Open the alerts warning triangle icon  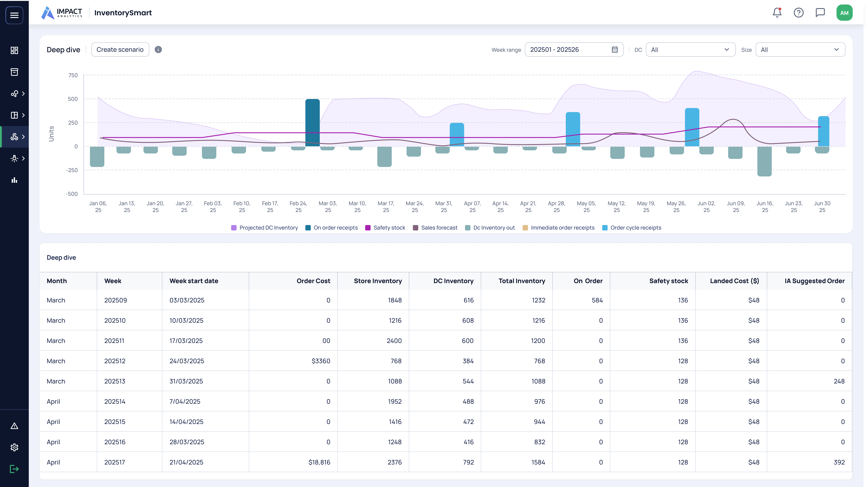coord(14,426)
